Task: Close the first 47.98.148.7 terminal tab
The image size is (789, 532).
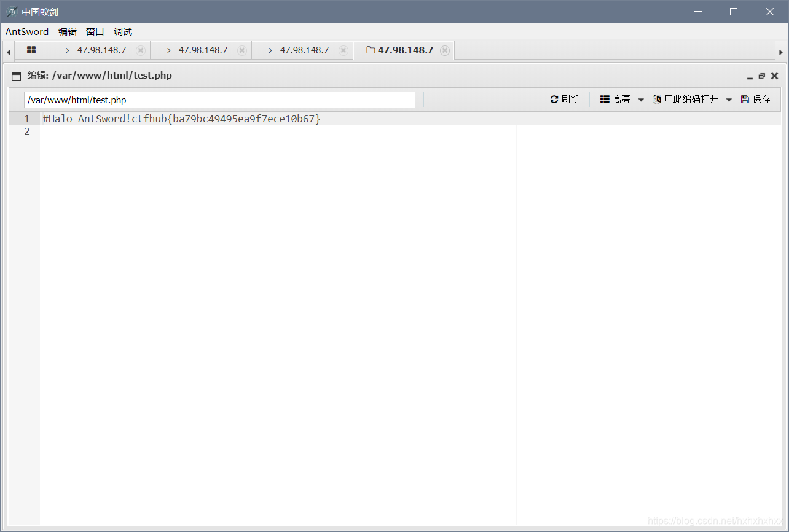Action: click(141, 50)
